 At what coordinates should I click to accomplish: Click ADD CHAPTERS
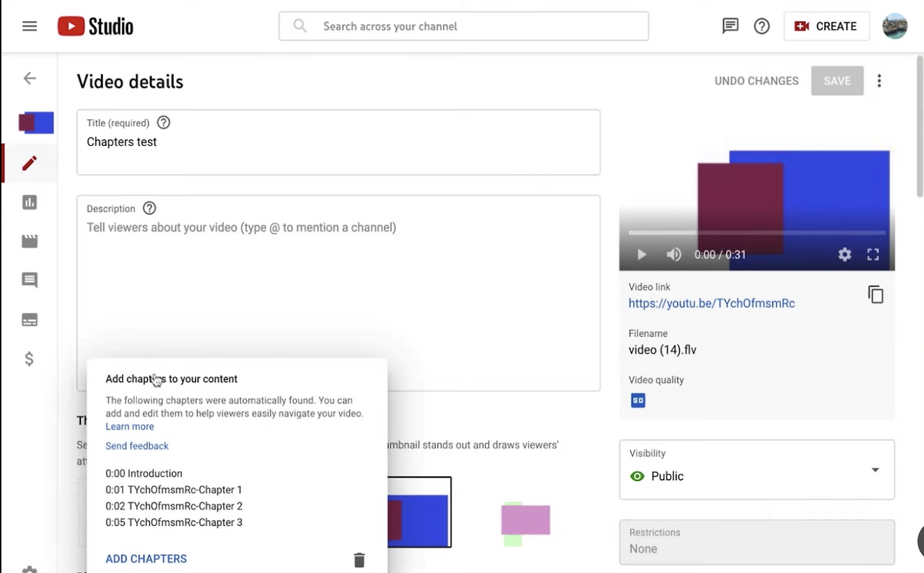pyautogui.click(x=146, y=559)
